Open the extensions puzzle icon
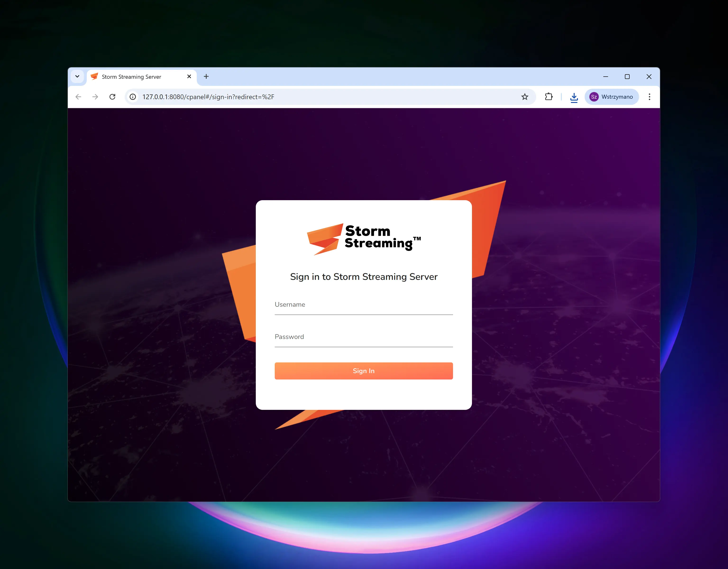728x569 pixels. [x=549, y=97]
